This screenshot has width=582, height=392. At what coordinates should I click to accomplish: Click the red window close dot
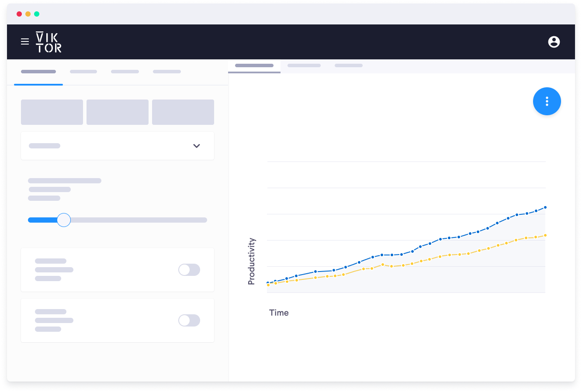click(19, 14)
